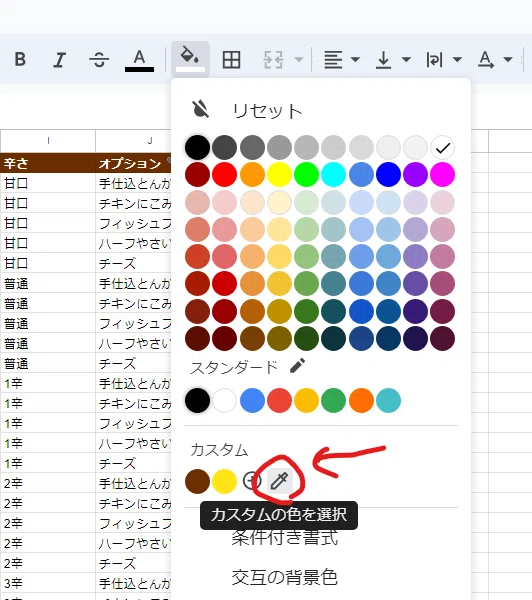Choose リセット to clear fill color
This screenshot has height=600, width=532.
[268, 111]
